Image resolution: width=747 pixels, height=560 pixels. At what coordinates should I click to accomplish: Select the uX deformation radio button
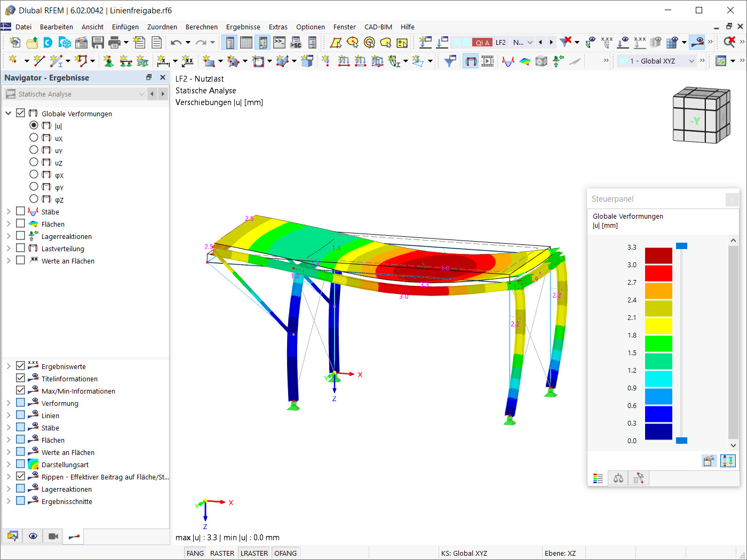(34, 138)
